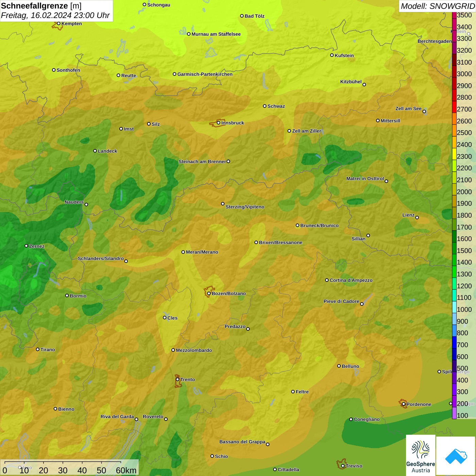This screenshot has width=476, height=476.
Task: Click the Bozen/Bolzano city marker
Action: tap(209, 293)
